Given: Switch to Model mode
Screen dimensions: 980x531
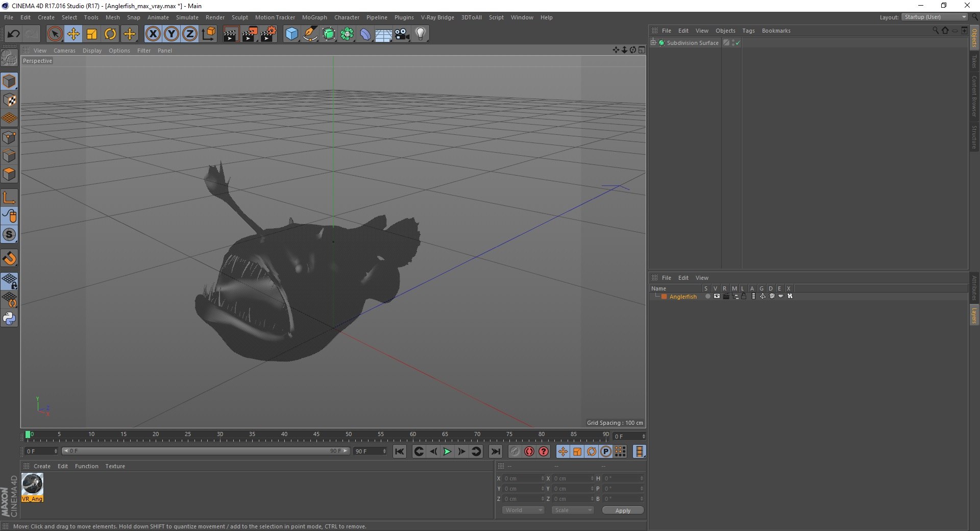Looking at the screenshot, I should click(9, 81).
